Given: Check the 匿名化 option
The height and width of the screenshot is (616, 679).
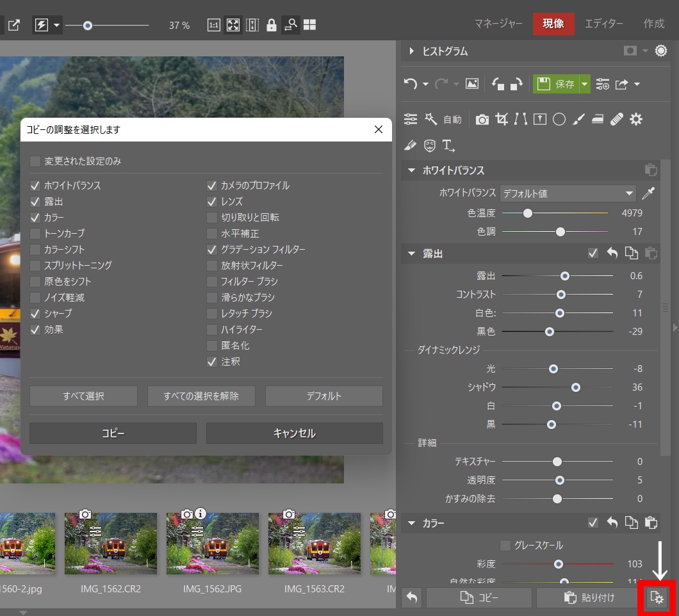Looking at the screenshot, I should [x=212, y=345].
